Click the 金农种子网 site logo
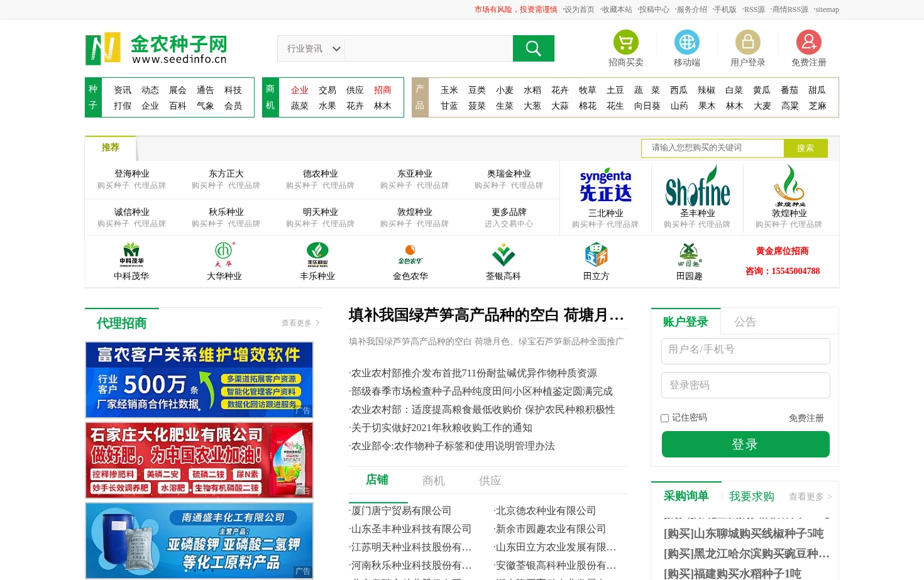924x580 pixels. (156, 48)
